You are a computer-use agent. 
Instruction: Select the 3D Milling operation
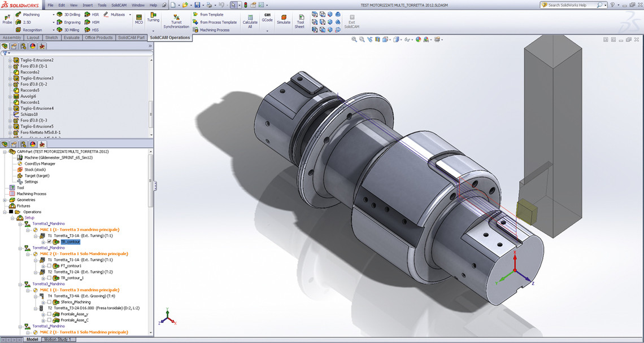(x=68, y=30)
